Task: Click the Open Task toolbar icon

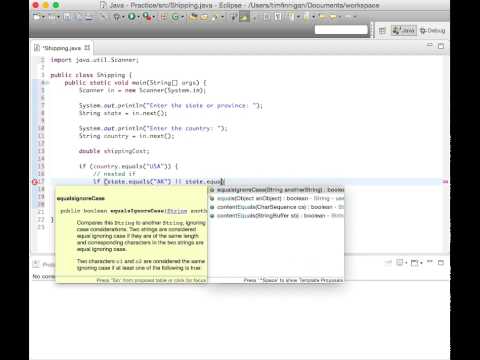Action: click(204, 16)
